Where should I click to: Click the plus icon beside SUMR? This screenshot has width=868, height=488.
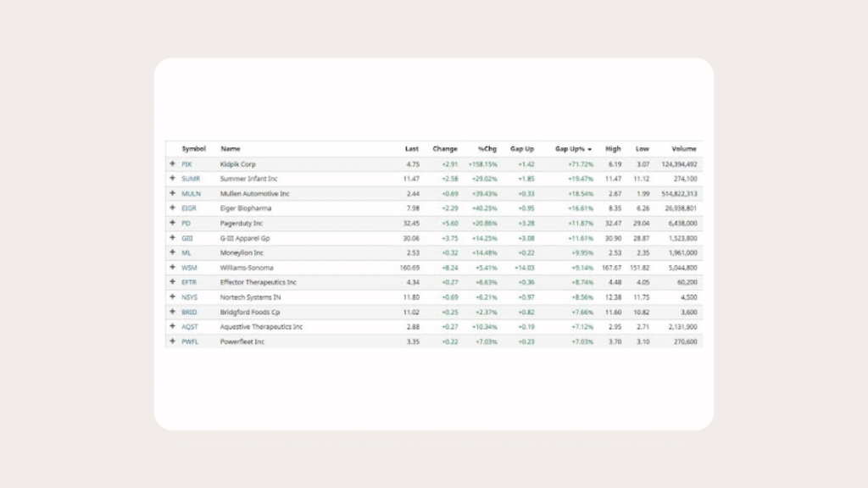172,179
